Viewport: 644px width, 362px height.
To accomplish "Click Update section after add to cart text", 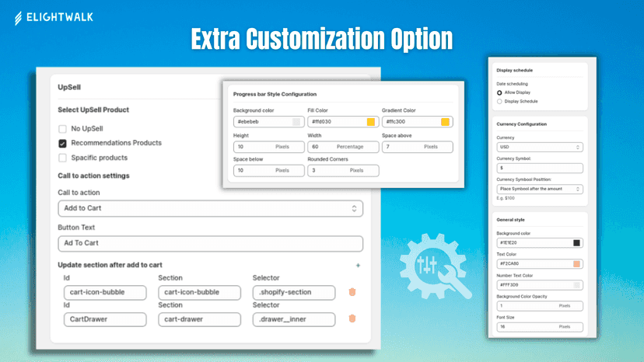I will click(110, 265).
